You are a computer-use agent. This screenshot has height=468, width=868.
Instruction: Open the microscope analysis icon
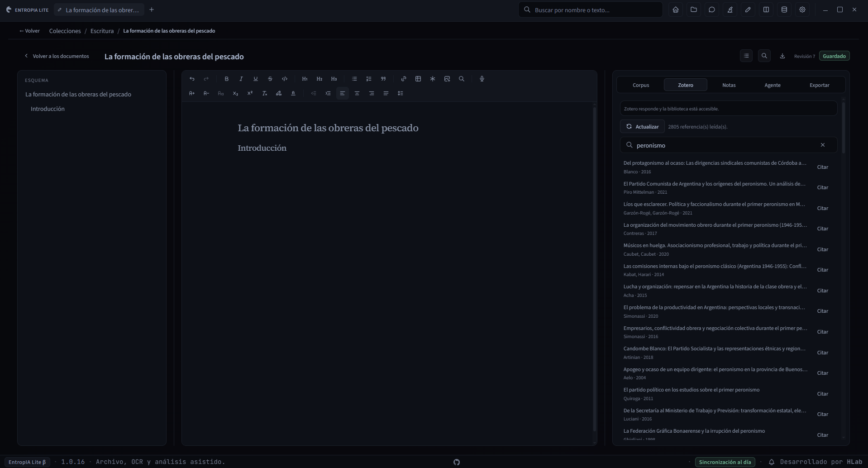(x=730, y=10)
